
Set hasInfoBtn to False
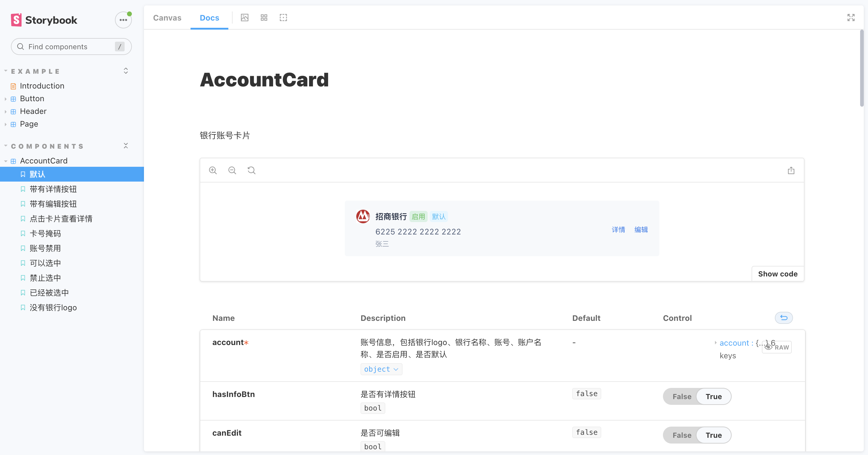tap(682, 396)
